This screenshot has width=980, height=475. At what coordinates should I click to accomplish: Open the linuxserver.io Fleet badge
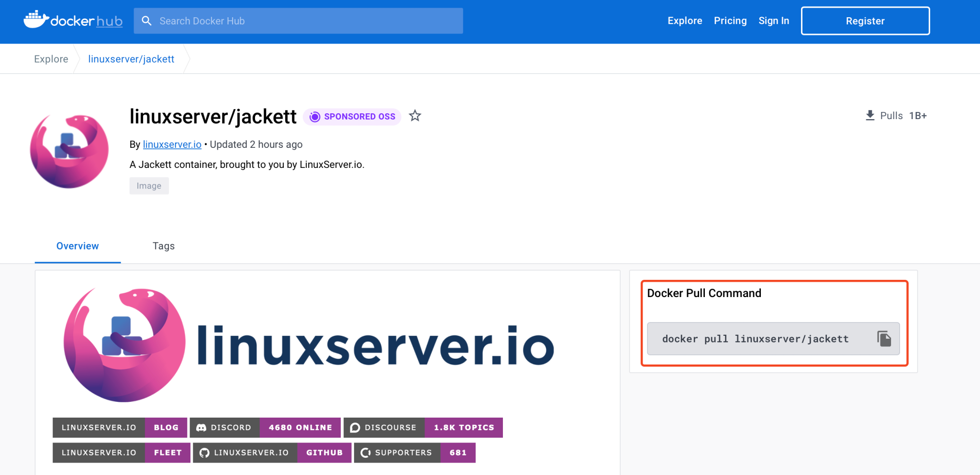pos(122,453)
